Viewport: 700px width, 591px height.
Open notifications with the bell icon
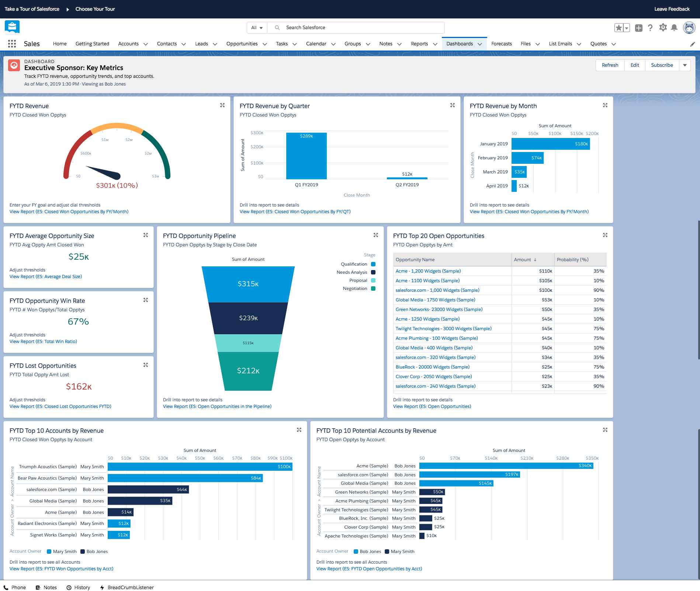(675, 27)
